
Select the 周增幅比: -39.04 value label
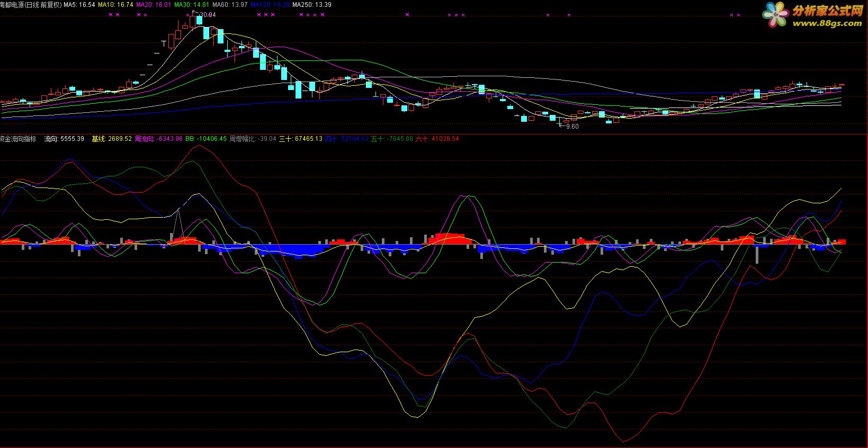click(253, 139)
